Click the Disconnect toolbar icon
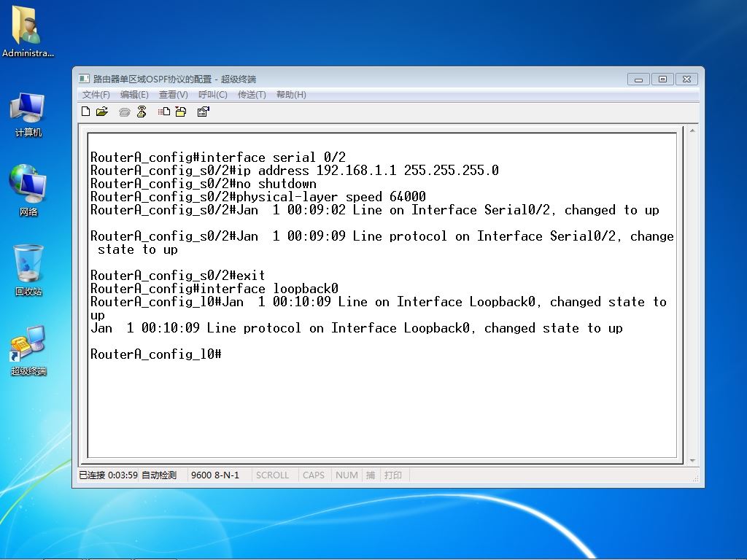 [142, 112]
